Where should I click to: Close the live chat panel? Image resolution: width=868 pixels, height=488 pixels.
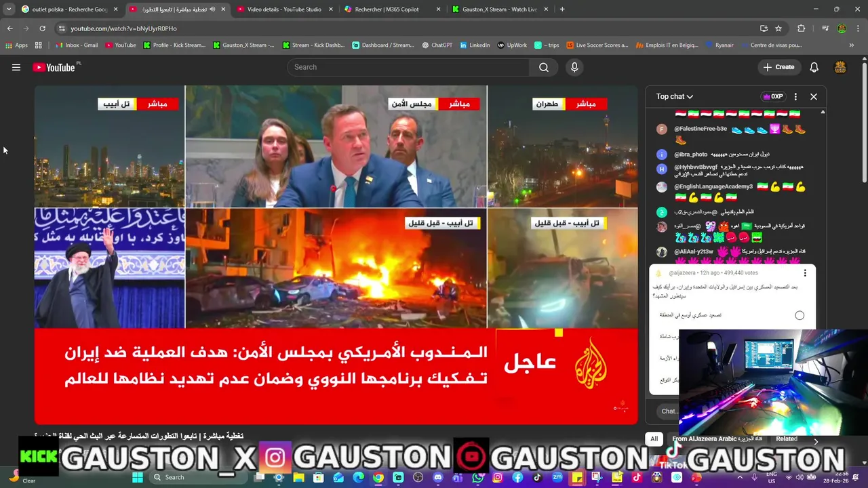tap(814, 96)
